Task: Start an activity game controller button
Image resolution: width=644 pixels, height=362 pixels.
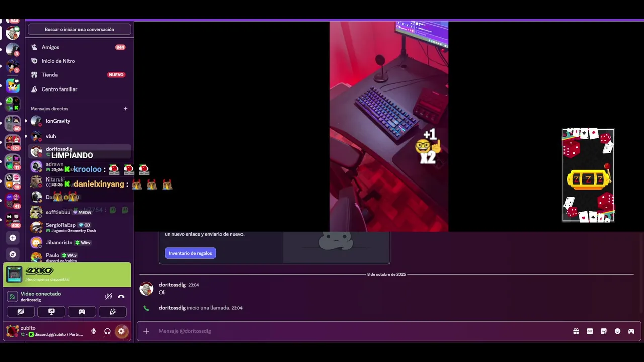Action: [x=82, y=312]
